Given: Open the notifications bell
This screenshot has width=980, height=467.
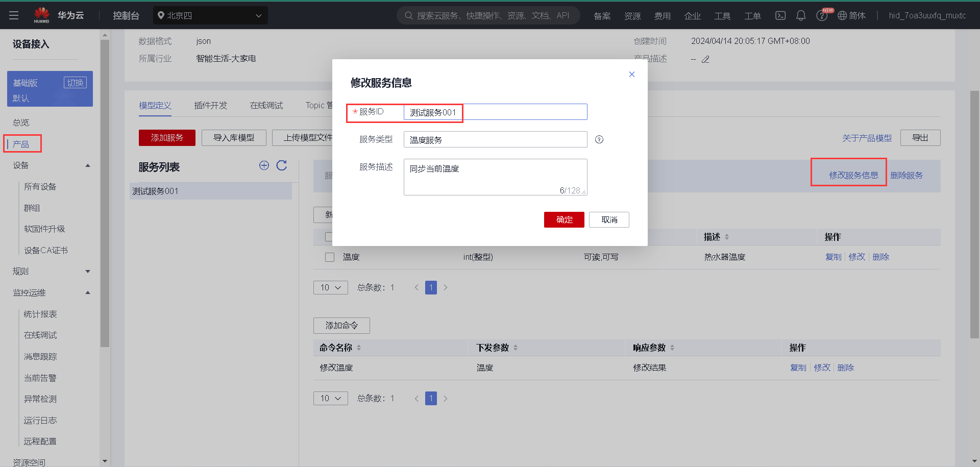Looking at the screenshot, I should [x=801, y=15].
